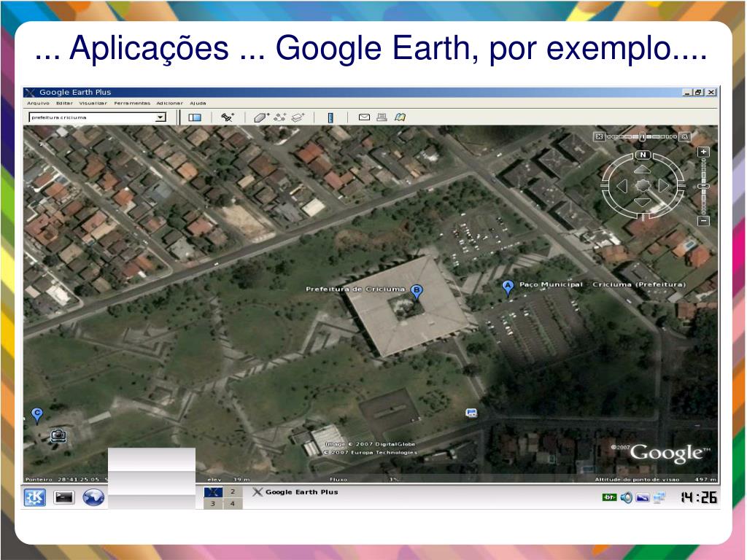Click the Paço Municipal - Criciuma (Prefeitura) label
The width and height of the screenshot is (747, 560).
602,284
